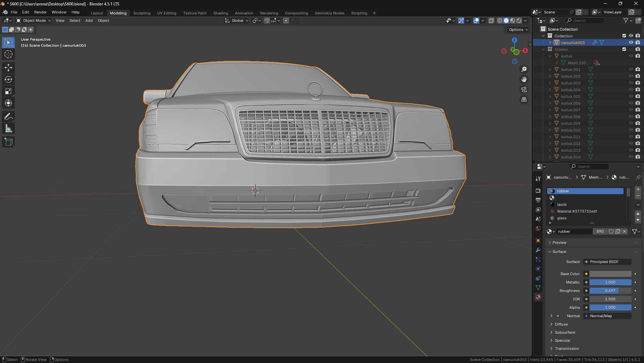Open the Object Mode dropdown

[34, 21]
